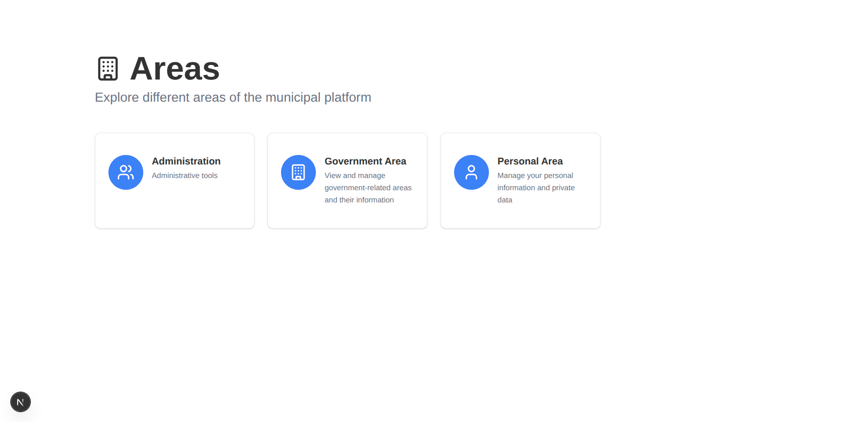Click the blue circle around the Administration icon
Screen dimensions: 868x422
tap(125, 172)
